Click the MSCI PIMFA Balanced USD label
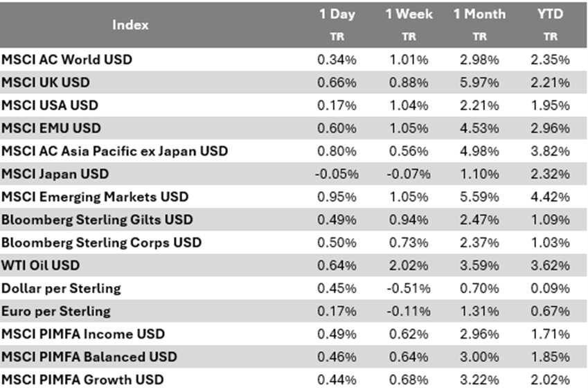The image size is (588, 392). tap(89, 357)
